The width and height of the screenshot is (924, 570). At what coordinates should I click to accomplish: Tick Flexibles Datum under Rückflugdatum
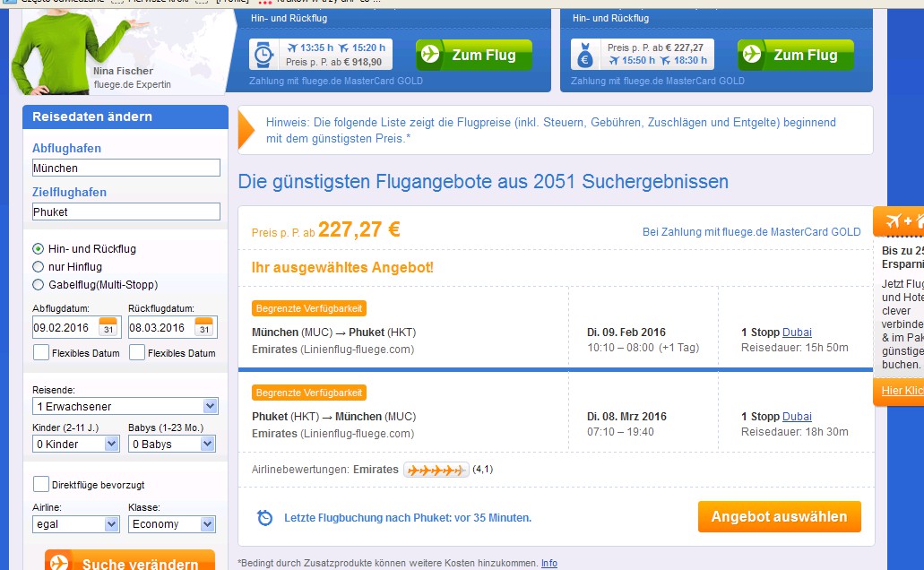coord(137,352)
